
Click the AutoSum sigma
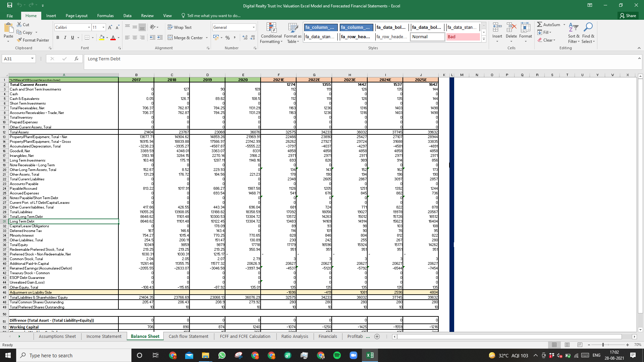pyautogui.click(x=540, y=24)
